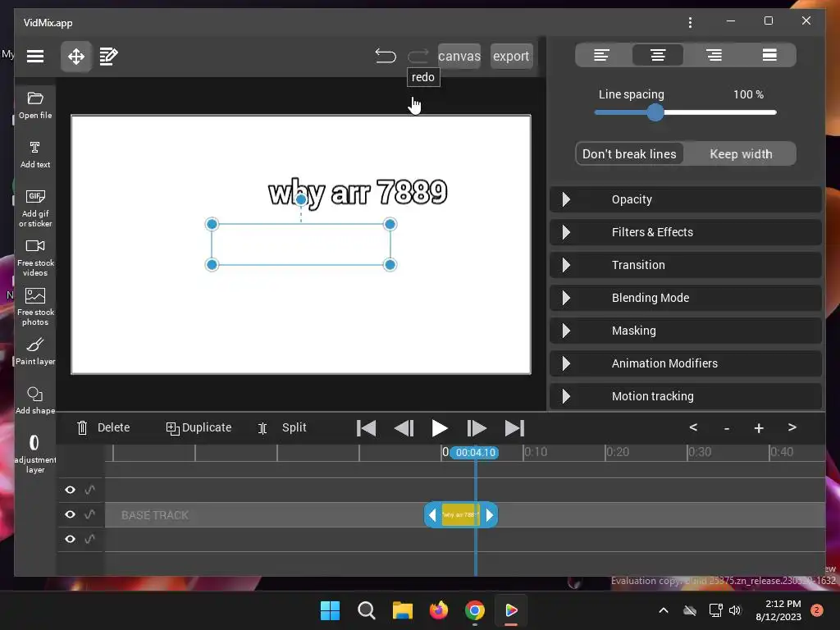Select the text edit tool

pos(109,57)
